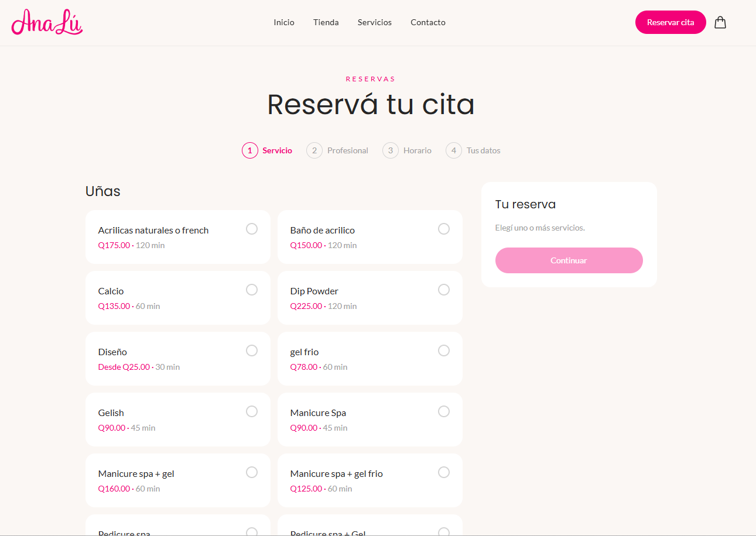
Task: Click the Manicure Spa service name
Action: point(319,413)
